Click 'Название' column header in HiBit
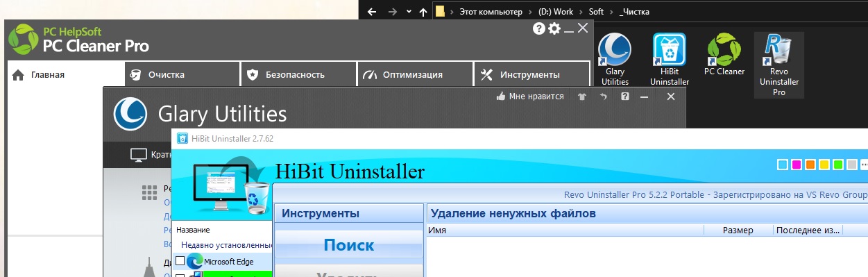868x277 pixels. (193, 230)
